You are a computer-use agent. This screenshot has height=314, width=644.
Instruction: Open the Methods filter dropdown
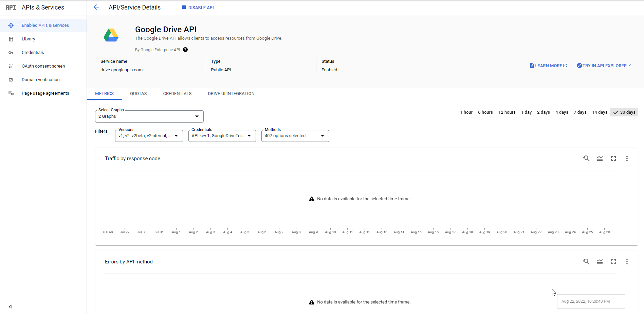click(295, 136)
